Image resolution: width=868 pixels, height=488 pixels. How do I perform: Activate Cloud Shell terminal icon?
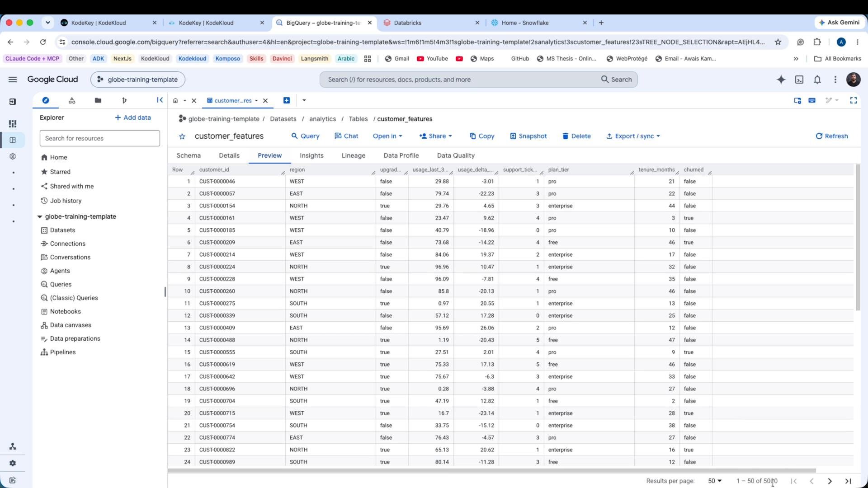(x=799, y=80)
